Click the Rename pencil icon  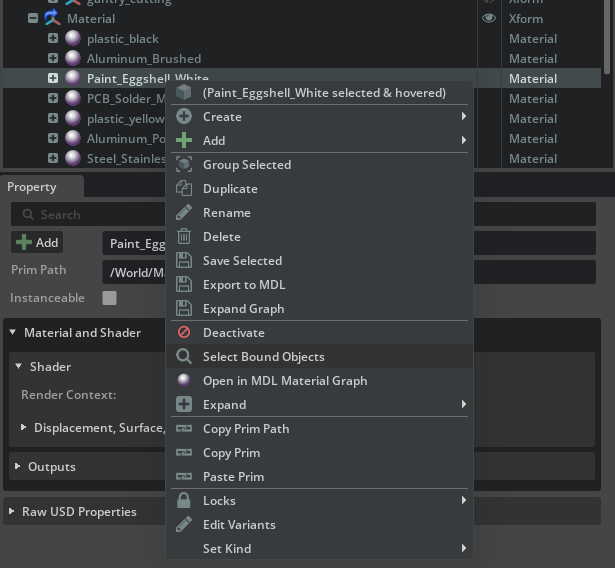[183, 213]
